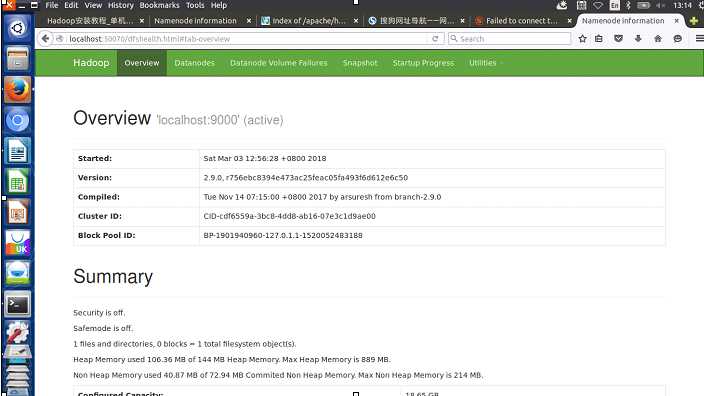This screenshot has height=396, width=704.
Task: Click the 'Security is off.' line
Action: point(99,312)
